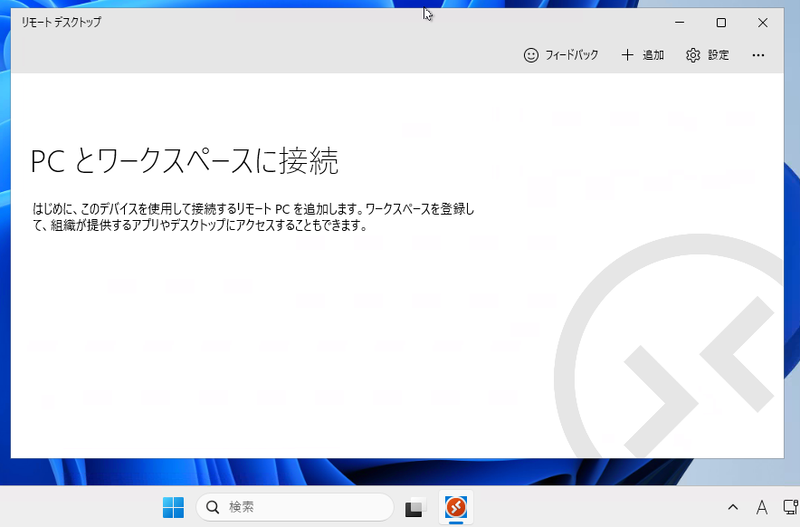Image resolution: width=800 pixels, height=527 pixels.
Task: Open the フィードバック smiley button
Action: [561, 55]
